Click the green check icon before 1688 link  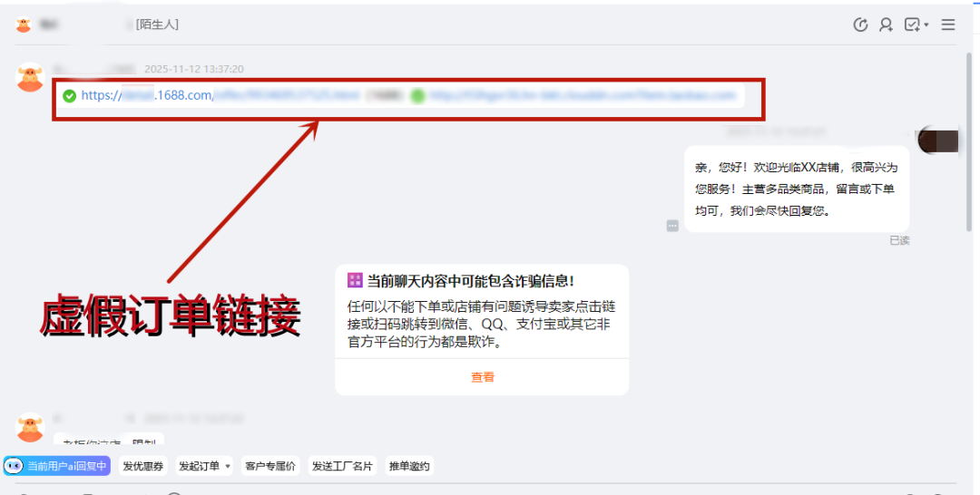point(69,96)
